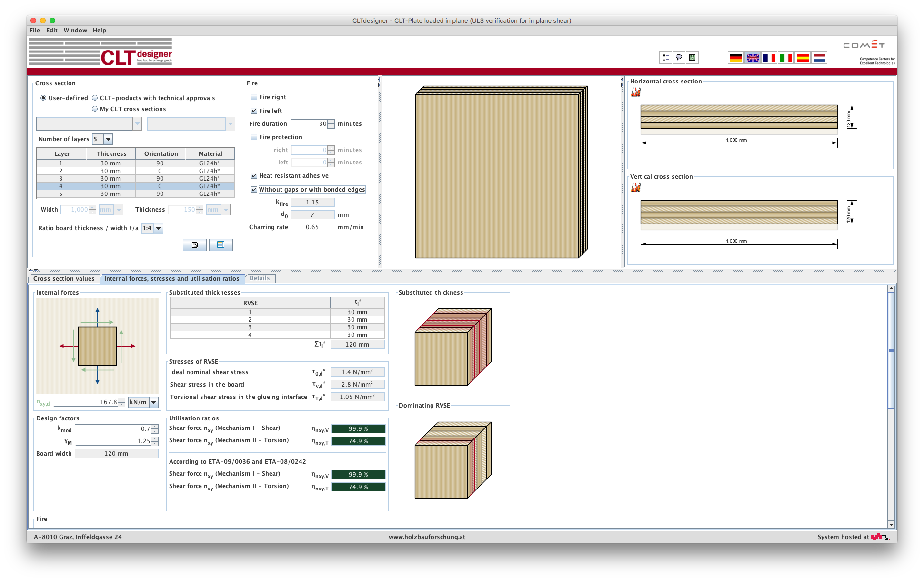Click the Charring rate input field
The width and height of the screenshot is (924, 581).
pos(312,227)
